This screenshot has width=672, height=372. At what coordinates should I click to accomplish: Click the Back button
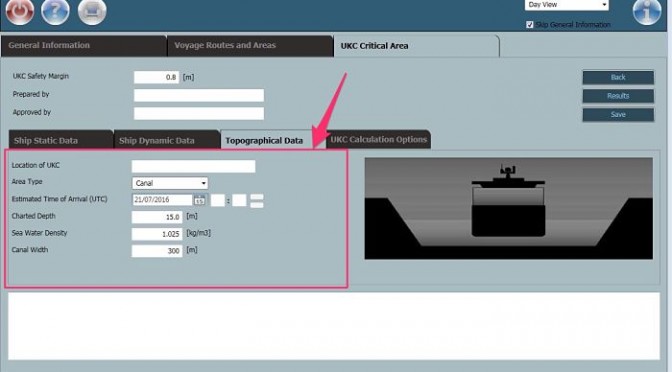click(x=618, y=78)
